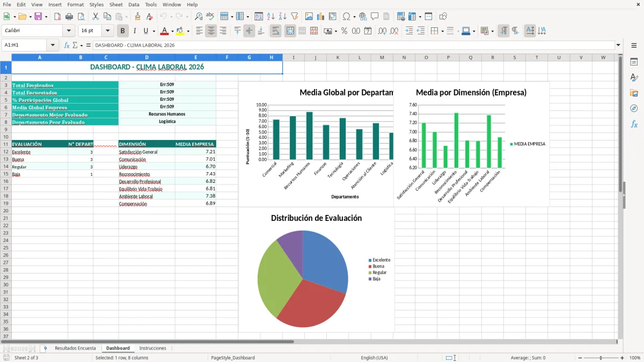Open Format as Currency dropdown arrow

pyautogui.click(x=335, y=31)
